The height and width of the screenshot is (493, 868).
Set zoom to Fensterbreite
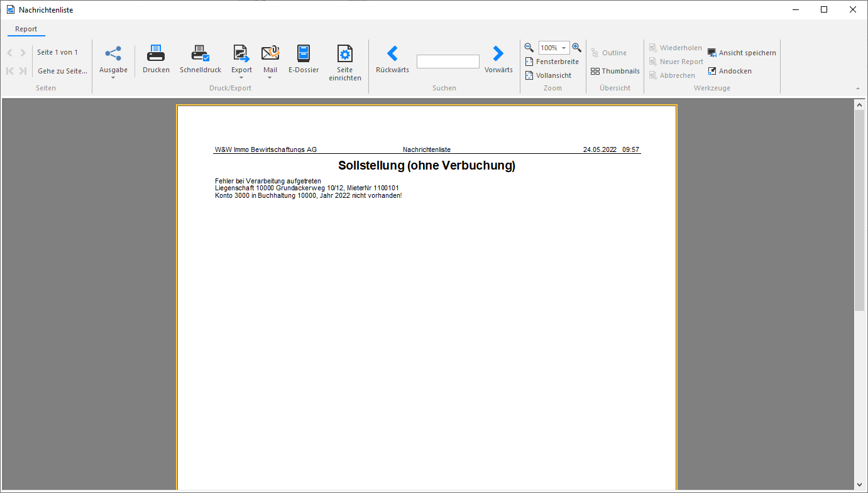click(552, 62)
